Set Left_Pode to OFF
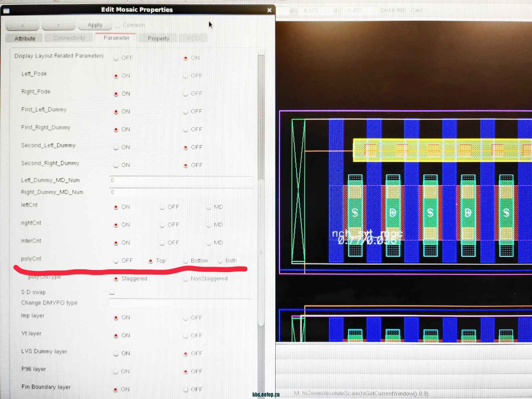The height and width of the screenshot is (399, 532). (186, 76)
